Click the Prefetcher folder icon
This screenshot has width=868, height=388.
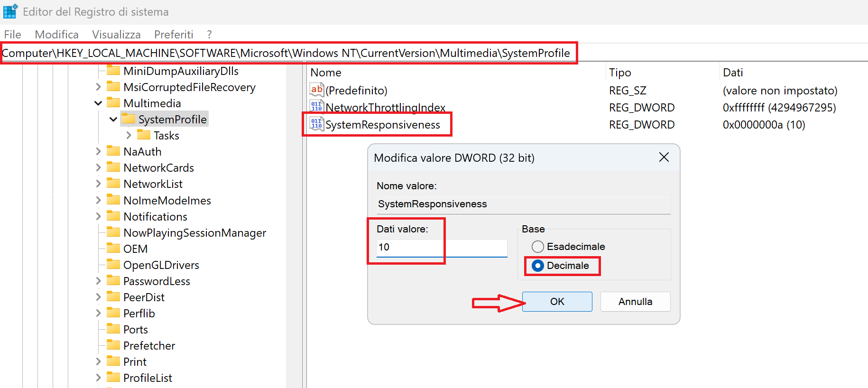pyautogui.click(x=113, y=345)
